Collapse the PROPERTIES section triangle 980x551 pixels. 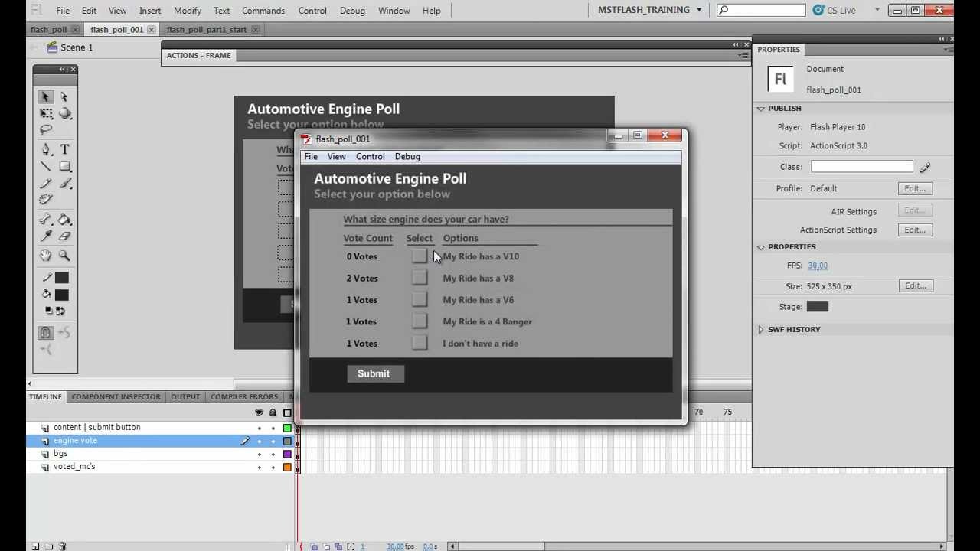point(761,247)
